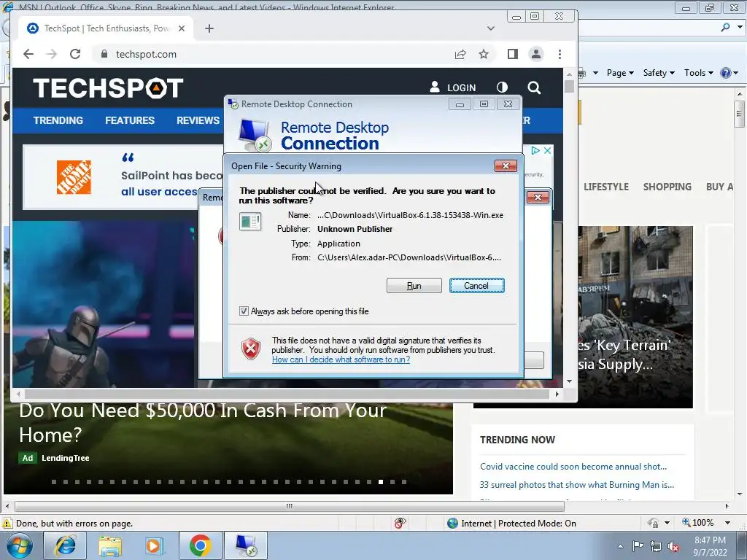Click the Home Depot ad logo
This screenshot has height=560, width=747.
pyautogui.click(x=74, y=177)
